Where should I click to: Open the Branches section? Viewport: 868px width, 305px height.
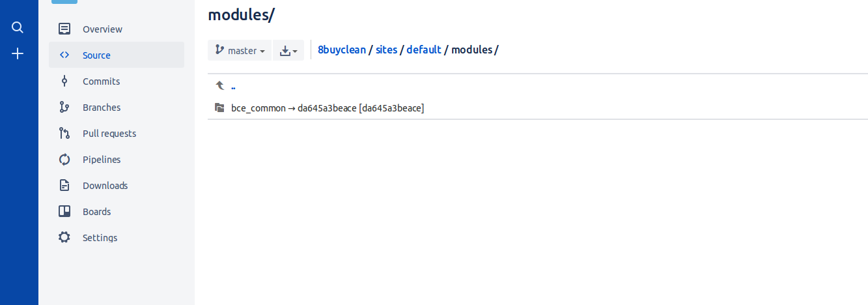117,107
